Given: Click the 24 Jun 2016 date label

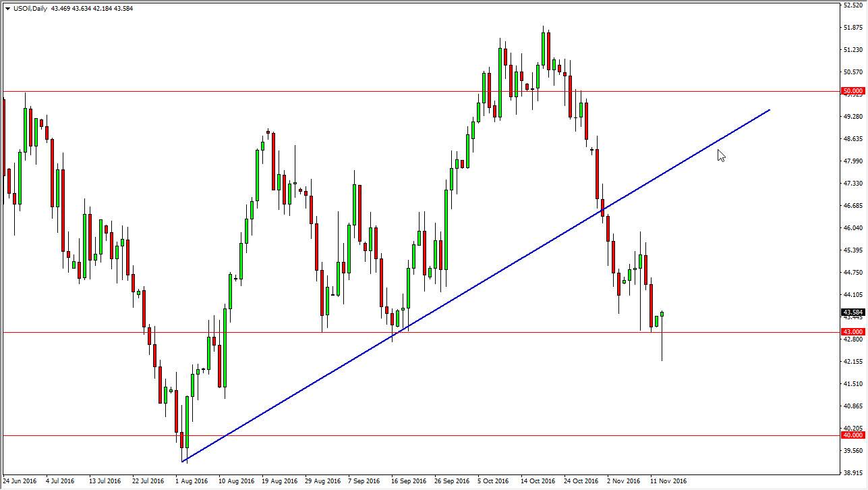Looking at the screenshot, I should coord(20,481).
